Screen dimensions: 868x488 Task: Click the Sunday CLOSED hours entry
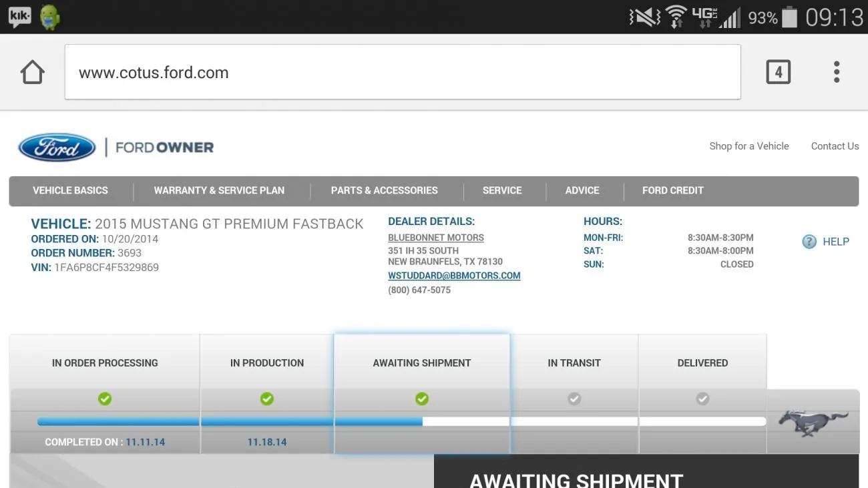point(737,264)
